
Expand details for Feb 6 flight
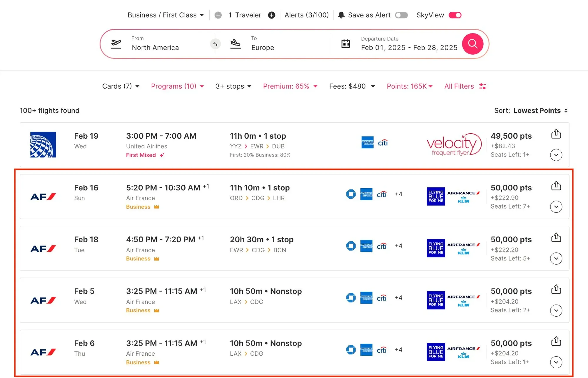click(x=556, y=362)
